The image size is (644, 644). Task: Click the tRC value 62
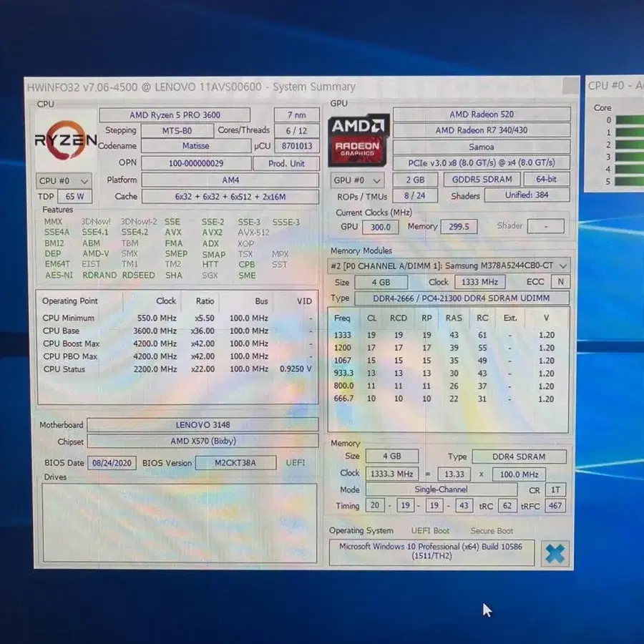[x=507, y=506]
